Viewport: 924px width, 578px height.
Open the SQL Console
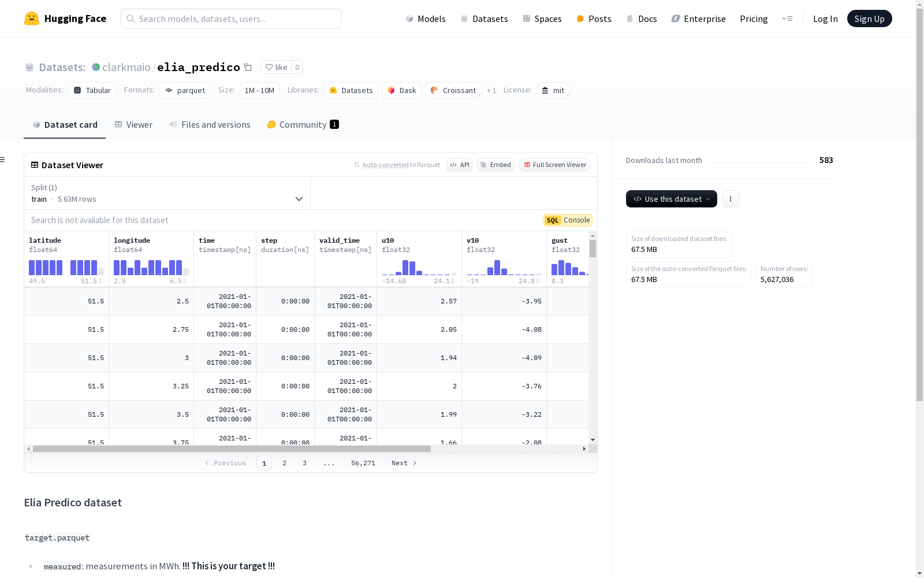pyautogui.click(x=568, y=220)
